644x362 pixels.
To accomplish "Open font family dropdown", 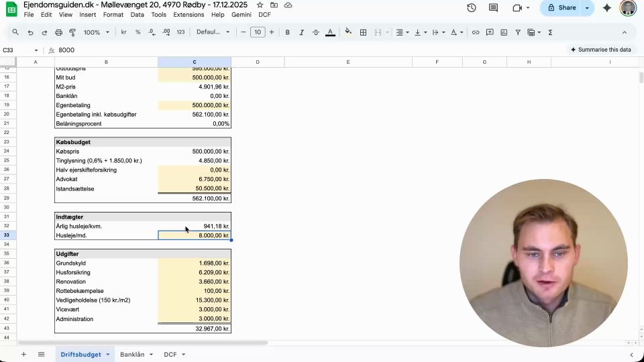I will point(213,32).
